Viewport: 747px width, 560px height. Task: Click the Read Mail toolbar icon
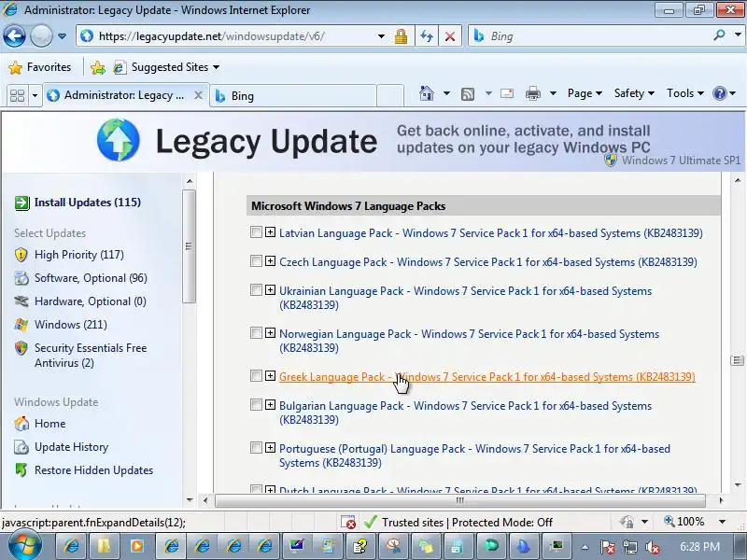[507, 93]
